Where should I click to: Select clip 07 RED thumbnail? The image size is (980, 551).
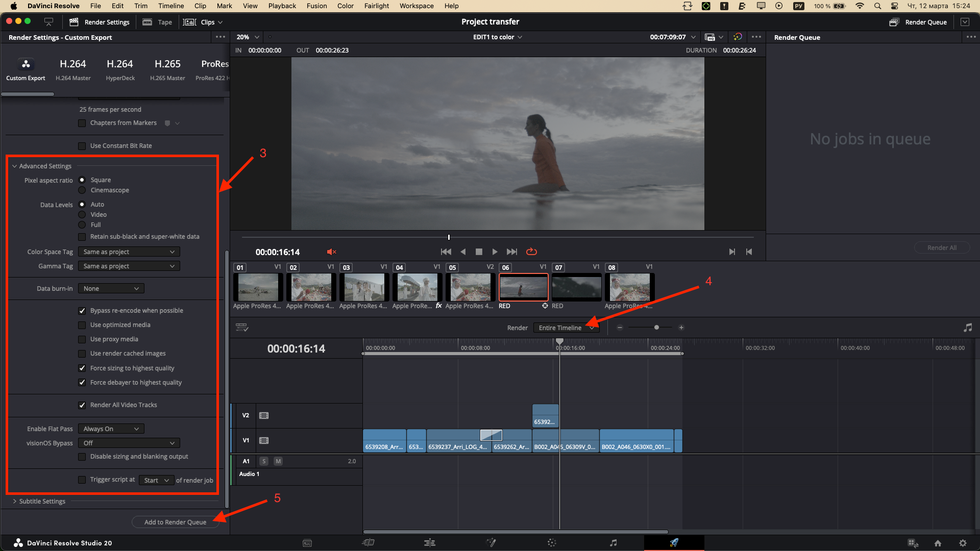[x=576, y=287]
